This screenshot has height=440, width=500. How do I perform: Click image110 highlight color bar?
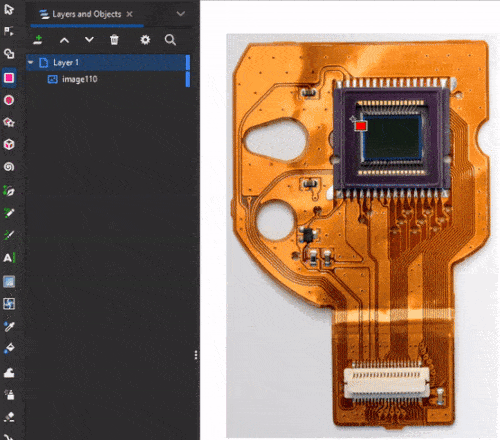[x=188, y=79]
